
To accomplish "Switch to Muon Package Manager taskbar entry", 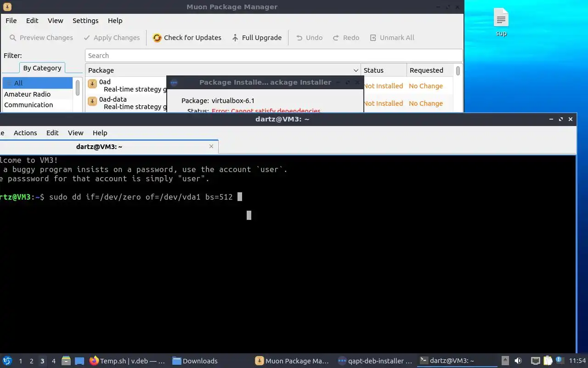I will (292, 361).
